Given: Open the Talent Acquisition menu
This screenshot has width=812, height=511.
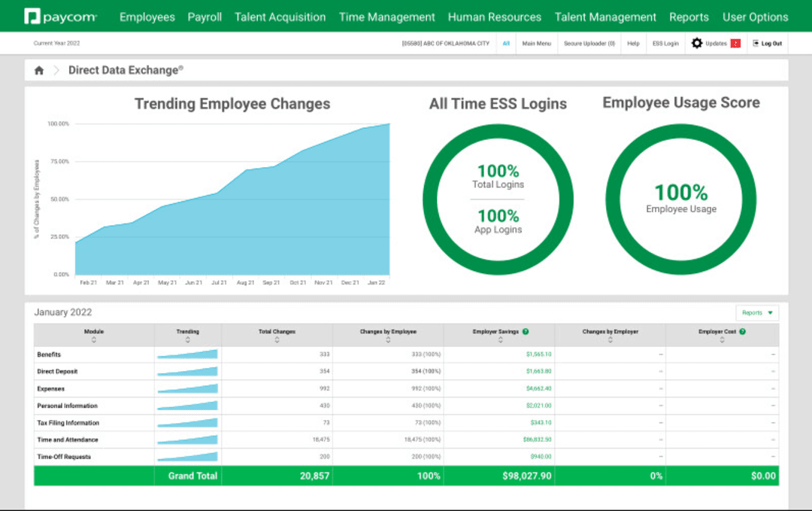Looking at the screenshot, I should pos(280,16).
